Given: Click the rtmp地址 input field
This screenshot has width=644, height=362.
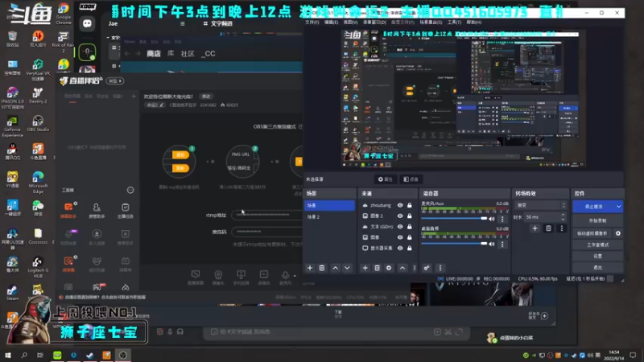Looking at the screenshot, I should pos(267,215).
